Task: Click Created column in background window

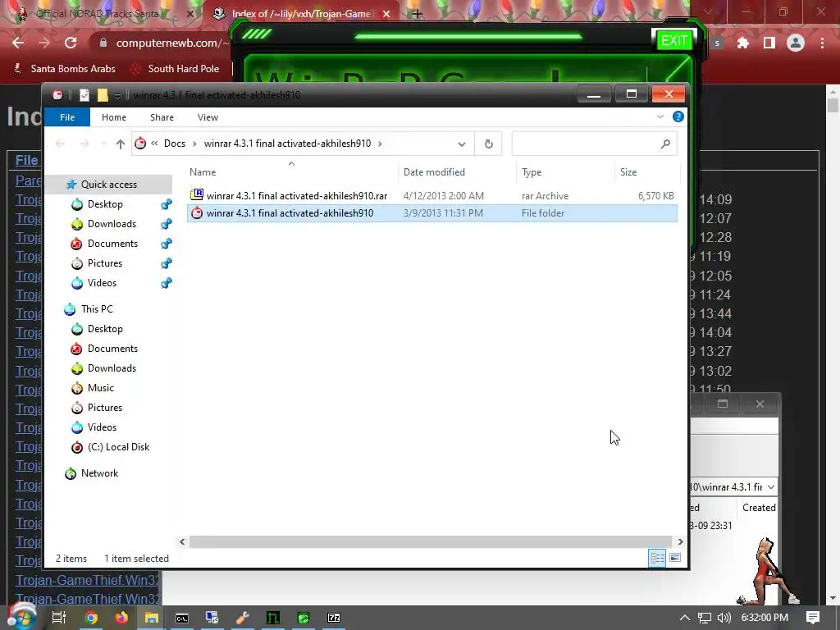Action: pyautogui.click(x=759, y=507)
